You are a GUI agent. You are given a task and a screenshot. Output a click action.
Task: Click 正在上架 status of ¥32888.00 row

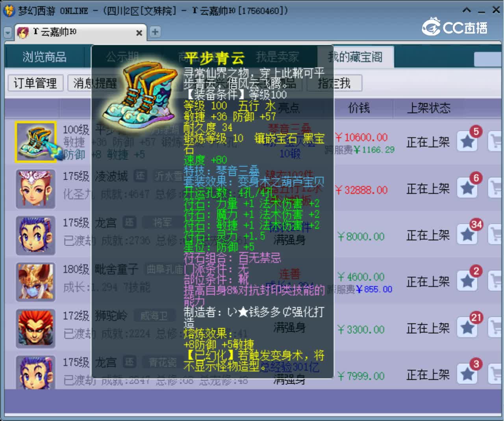[x=428, y=189]
